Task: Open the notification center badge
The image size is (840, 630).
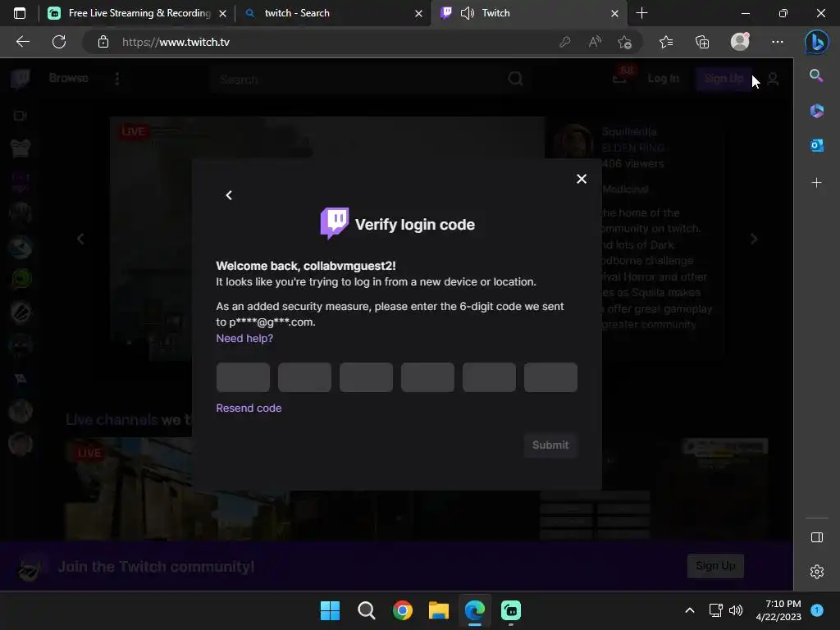Action: [817, 610]
